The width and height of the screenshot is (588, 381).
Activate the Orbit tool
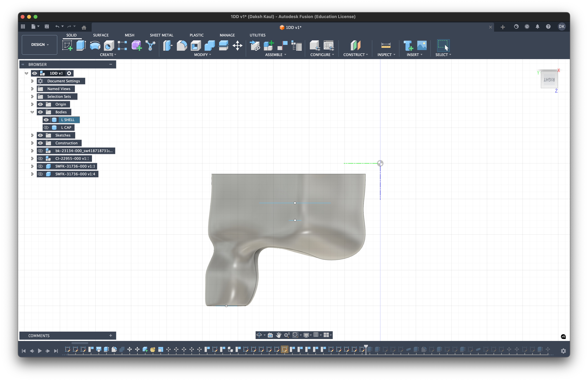pos(259,335)
